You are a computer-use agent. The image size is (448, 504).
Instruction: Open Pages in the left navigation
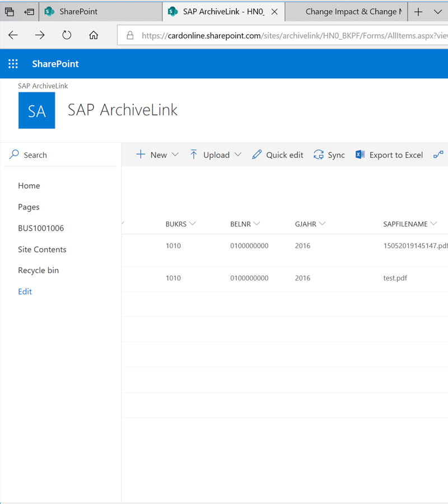pyautogui.click(x=29, y=207)
